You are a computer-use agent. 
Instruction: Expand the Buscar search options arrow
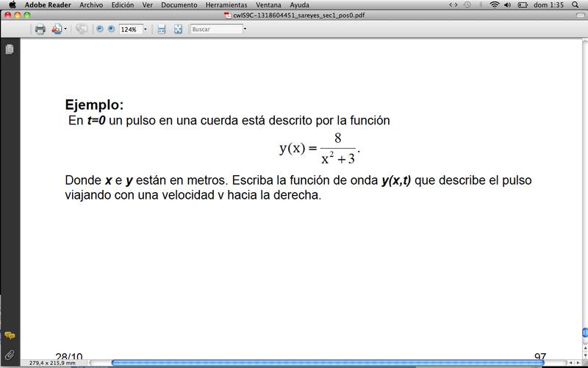point(245,29)
